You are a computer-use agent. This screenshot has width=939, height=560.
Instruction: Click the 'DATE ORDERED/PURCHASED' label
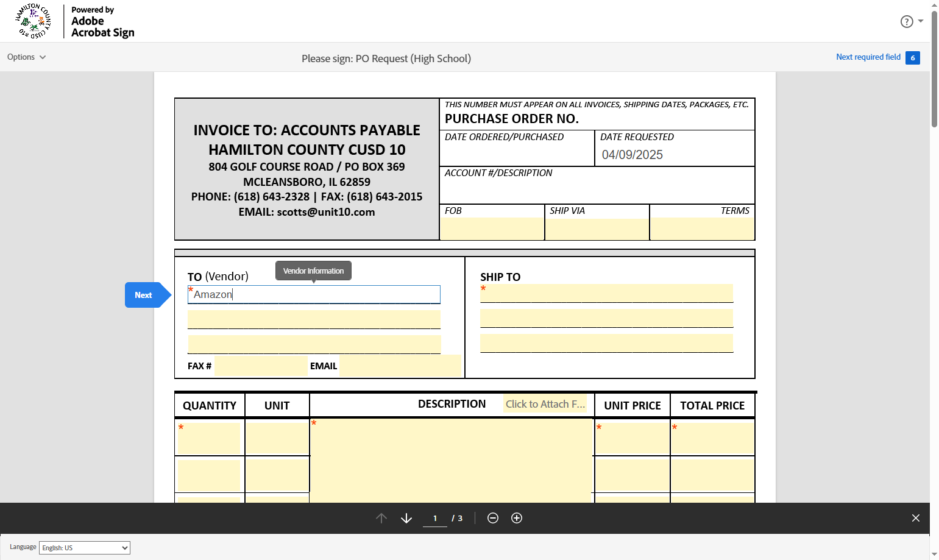coord(504,137)
